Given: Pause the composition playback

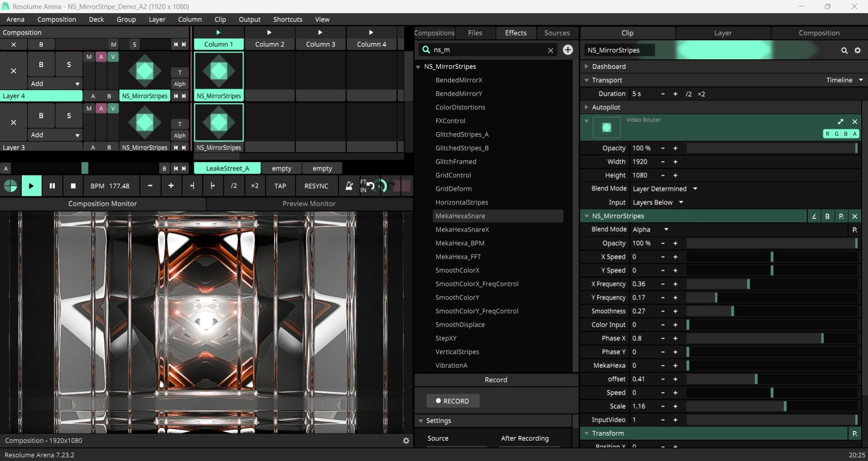Looking at the screenshot, I should pos(52,186).
